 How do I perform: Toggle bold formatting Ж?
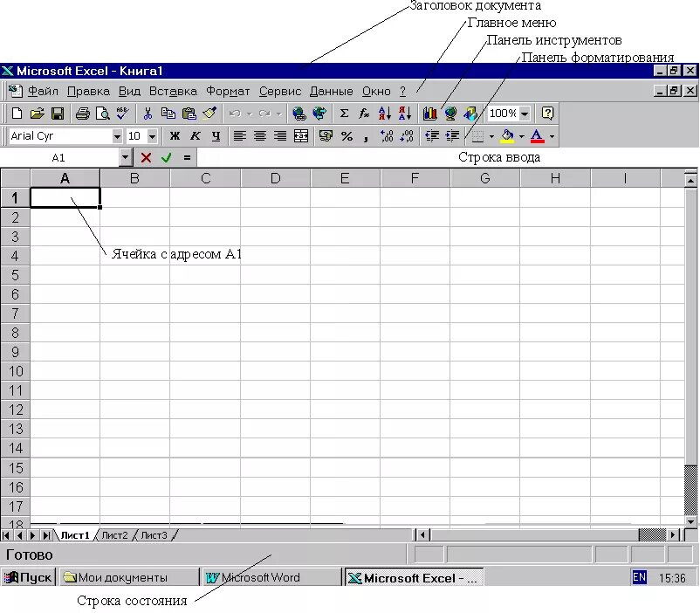(x=175, y=136)
